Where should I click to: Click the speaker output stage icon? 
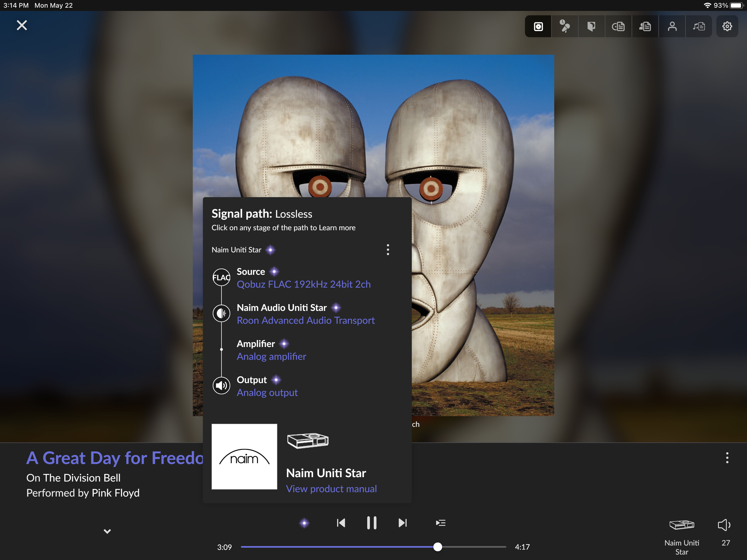[x=221, y=386]
